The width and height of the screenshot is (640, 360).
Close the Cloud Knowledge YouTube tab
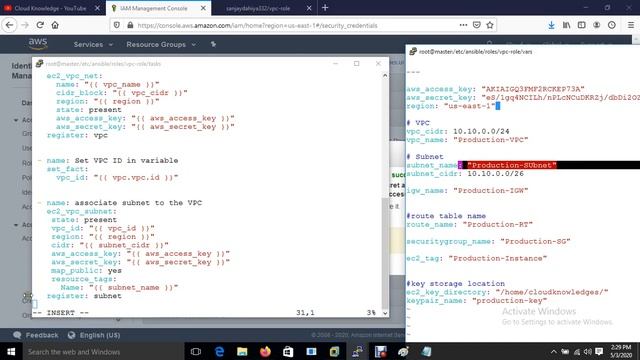[x=97, y=8]
